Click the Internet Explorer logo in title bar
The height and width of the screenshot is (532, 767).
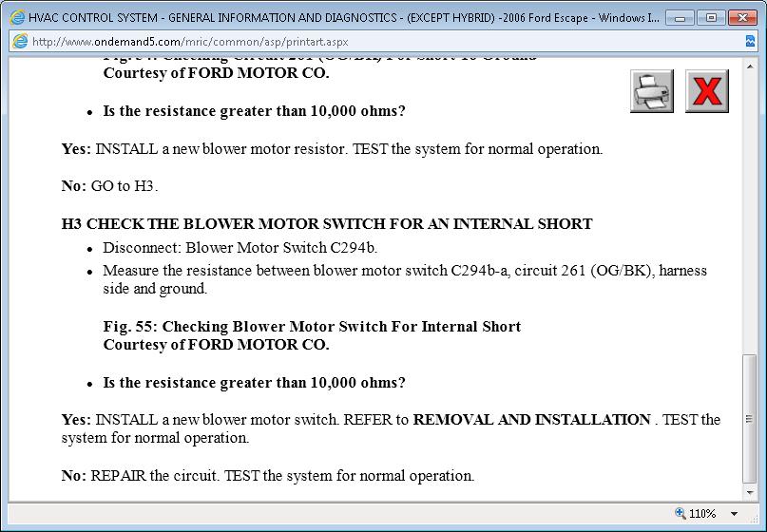point(17,18)
